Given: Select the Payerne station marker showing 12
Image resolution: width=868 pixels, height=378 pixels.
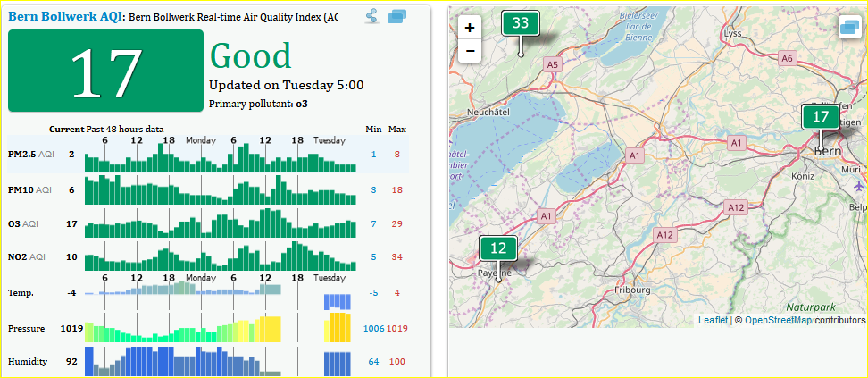Looking at the screenshot, I should point(498,248).
